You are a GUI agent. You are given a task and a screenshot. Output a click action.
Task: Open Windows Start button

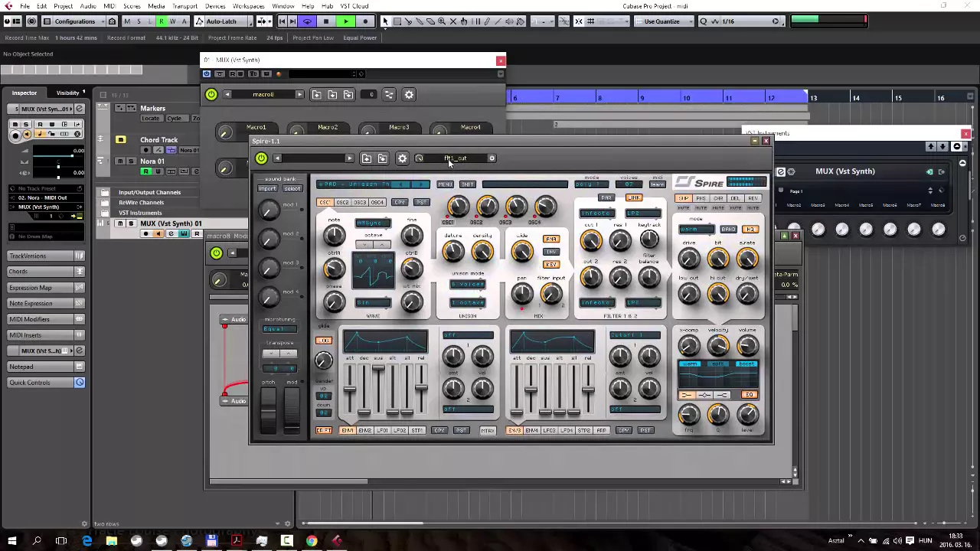point(11,542)
